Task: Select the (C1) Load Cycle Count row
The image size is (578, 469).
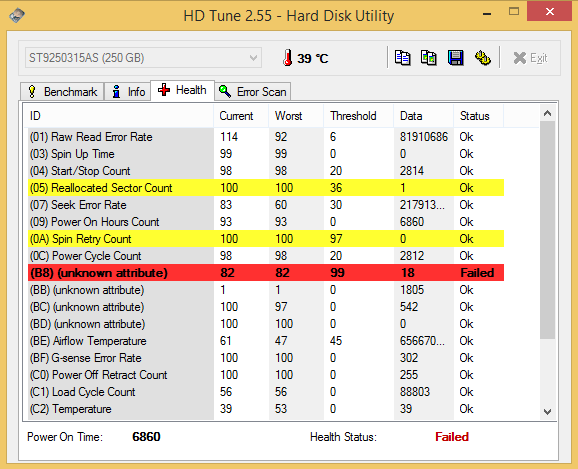Action: point(266,392)
